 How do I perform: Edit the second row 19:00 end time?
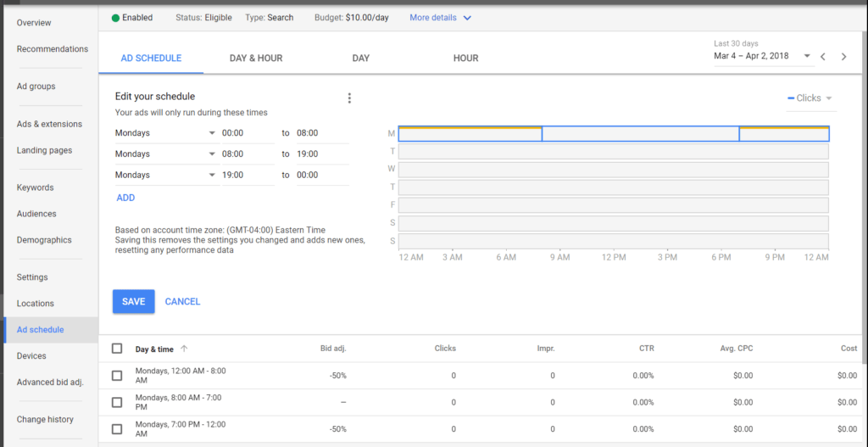click(x=323, y=154)
